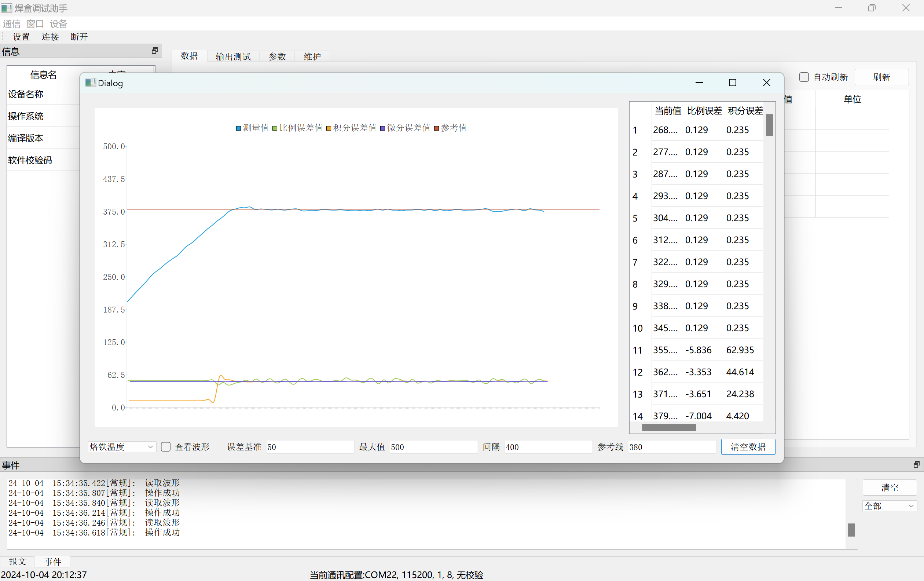Screen dimensions: 924x581
Task: Click the app icon in the main title bar
Action: 7,8
